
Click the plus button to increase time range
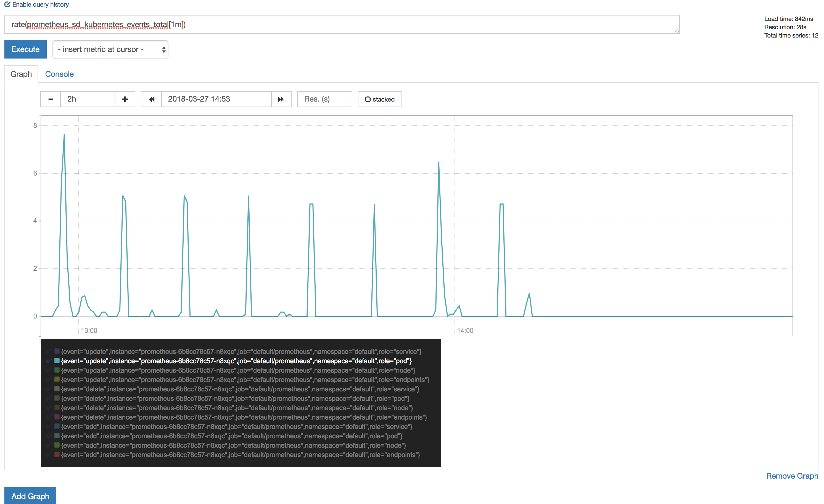click(x=125, y=99)
